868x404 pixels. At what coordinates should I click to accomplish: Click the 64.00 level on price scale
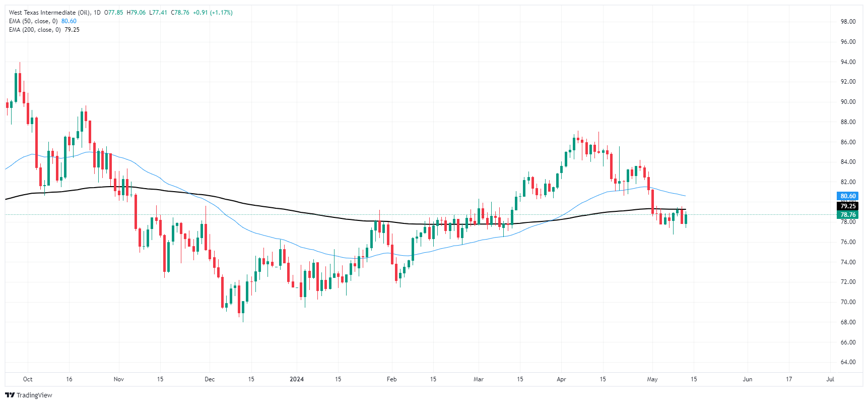coord(848,362)
